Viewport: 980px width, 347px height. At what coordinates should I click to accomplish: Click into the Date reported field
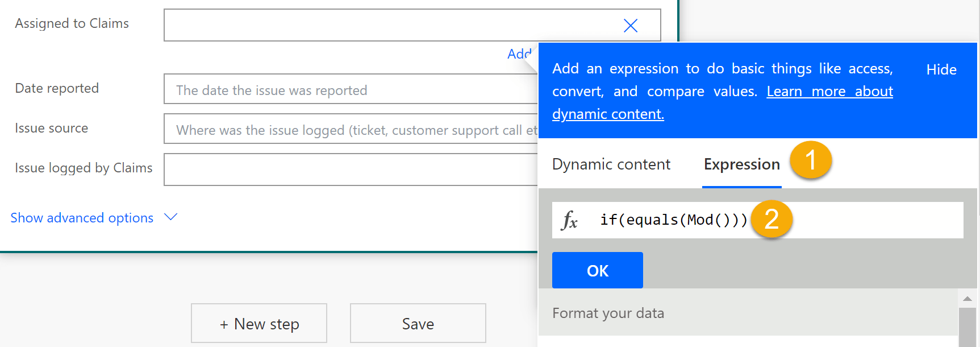[350, 89]
